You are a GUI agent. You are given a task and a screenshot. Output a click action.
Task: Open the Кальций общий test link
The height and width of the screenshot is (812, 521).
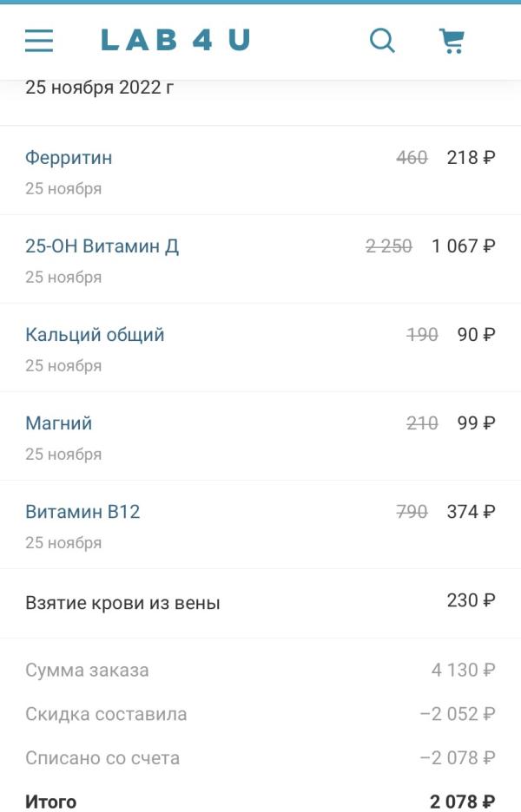pyautogui.click(x=95, y=335)
